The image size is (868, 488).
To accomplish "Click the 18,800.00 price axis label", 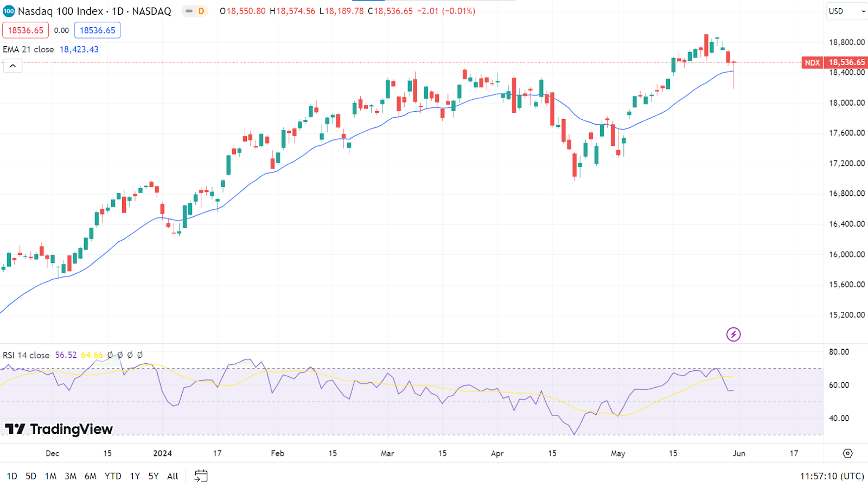I will pyautogui.click(x=847, y=42).
